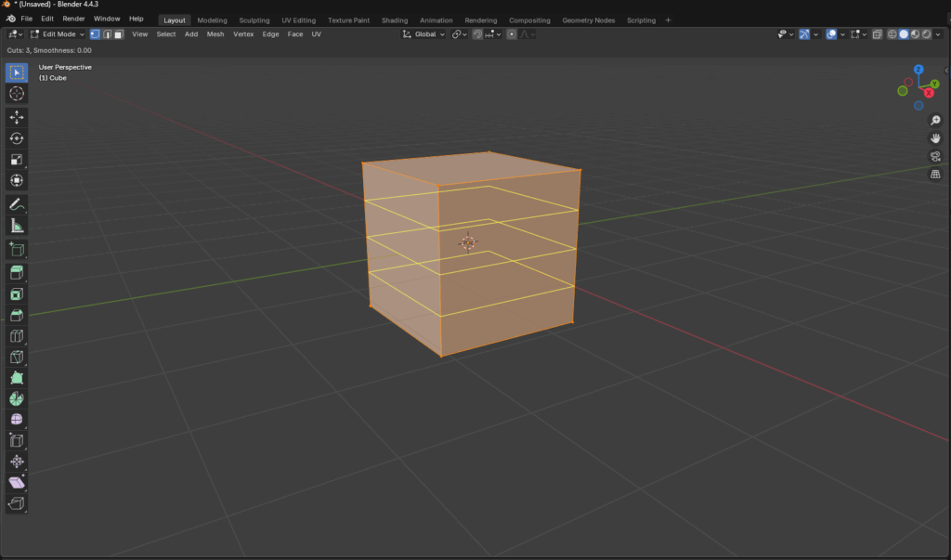Image resolution: width=951 pixels, height=560 pixels.
Task: Open the pivot point dropdown
Action: (459, 34)
